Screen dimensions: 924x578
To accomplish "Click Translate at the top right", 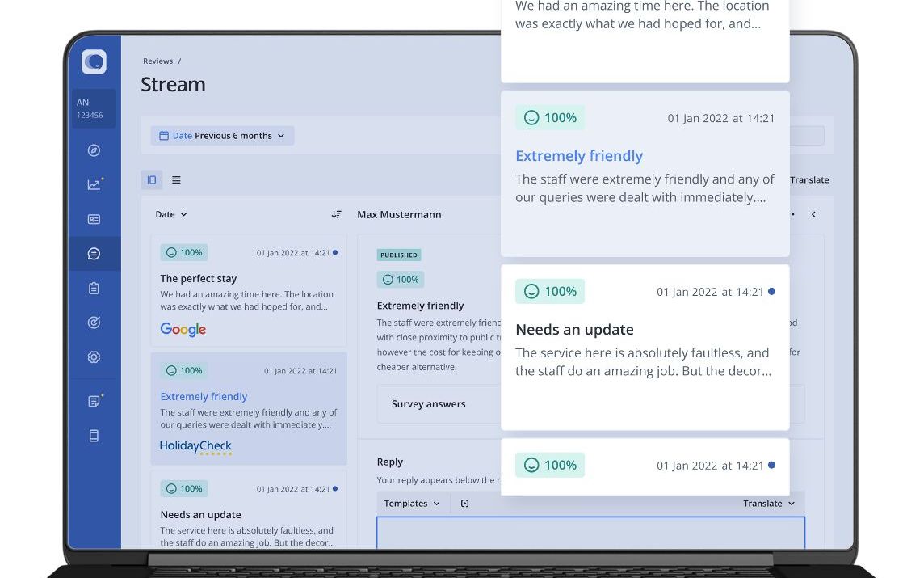I will pos(809,180).
